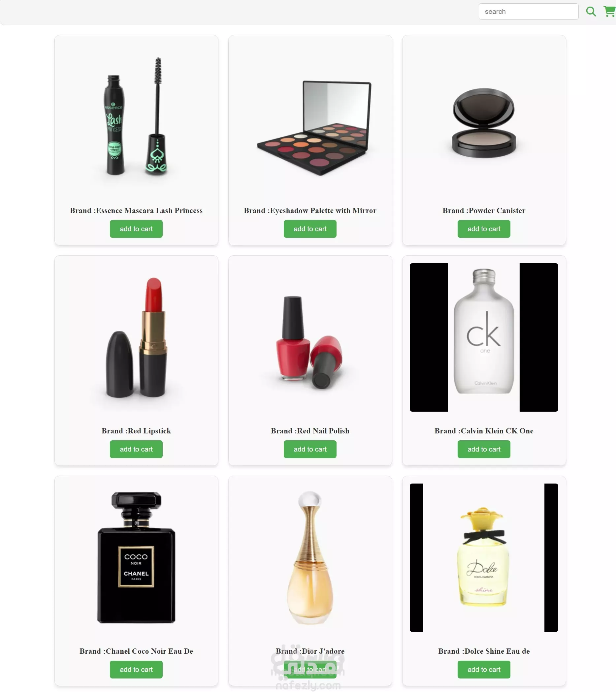This screenshot has width=616, height=692.
Task: Add Calvin Klein CK One to cart
Action: point(484,449)
